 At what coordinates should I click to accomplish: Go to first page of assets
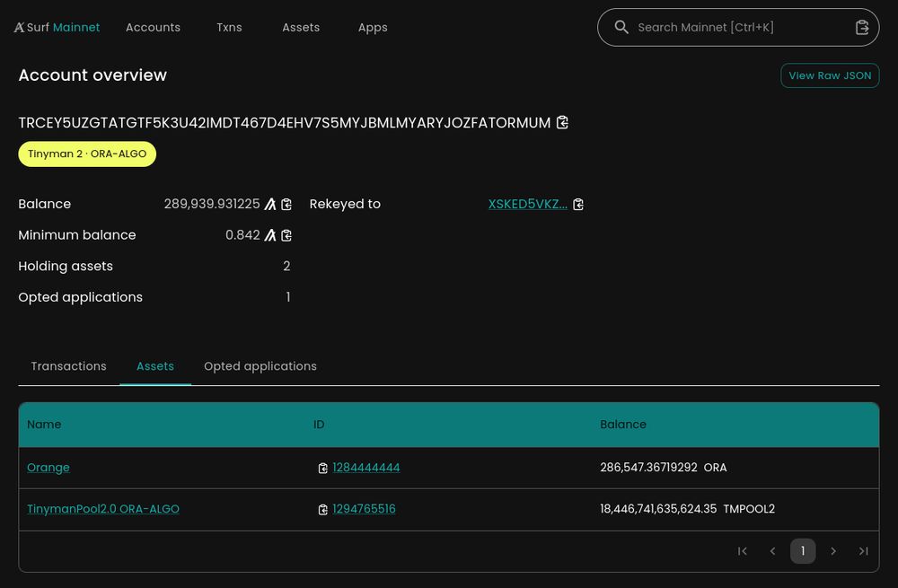743,551
